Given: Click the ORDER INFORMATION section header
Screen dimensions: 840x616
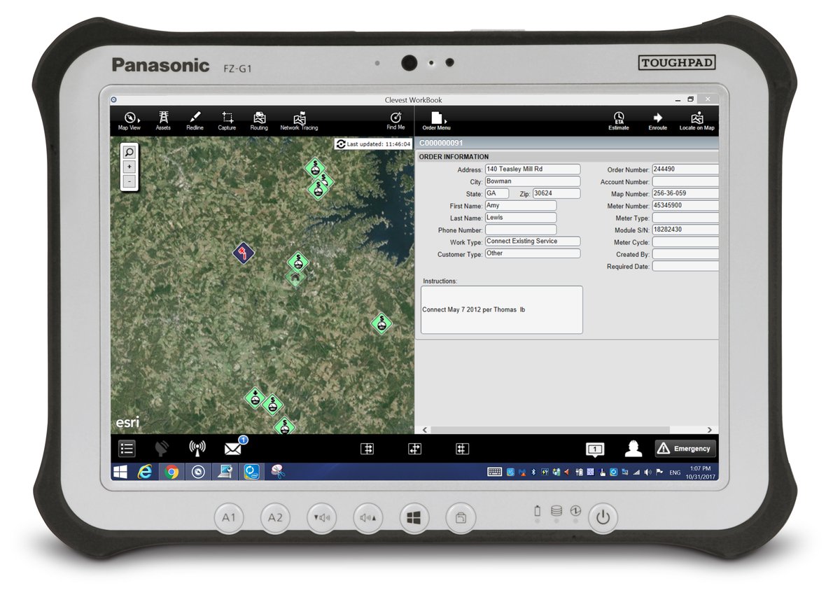Looking at the screenshot, I should pyautogui.click(x=454, y=157).
